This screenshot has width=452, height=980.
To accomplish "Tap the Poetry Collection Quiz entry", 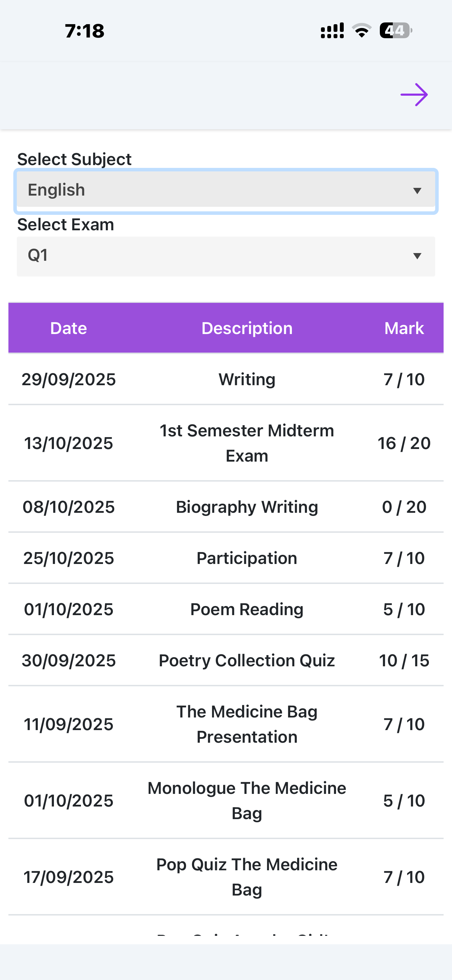I will pyautogui.click(x=247, y=660).
